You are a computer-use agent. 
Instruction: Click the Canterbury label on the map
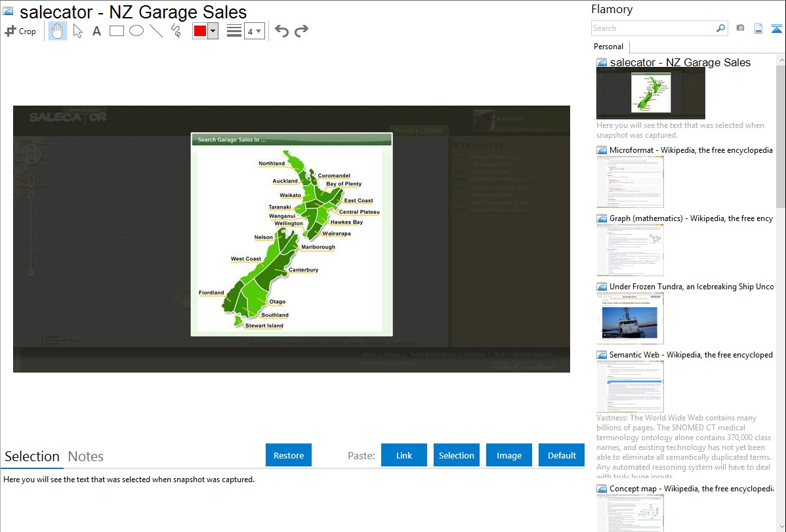(x=303, y=270)
